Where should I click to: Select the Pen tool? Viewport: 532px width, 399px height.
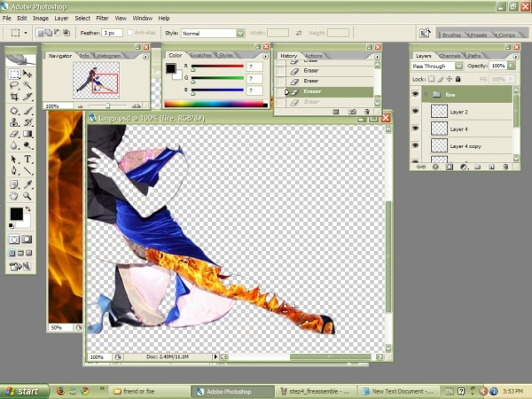(14, 170)
